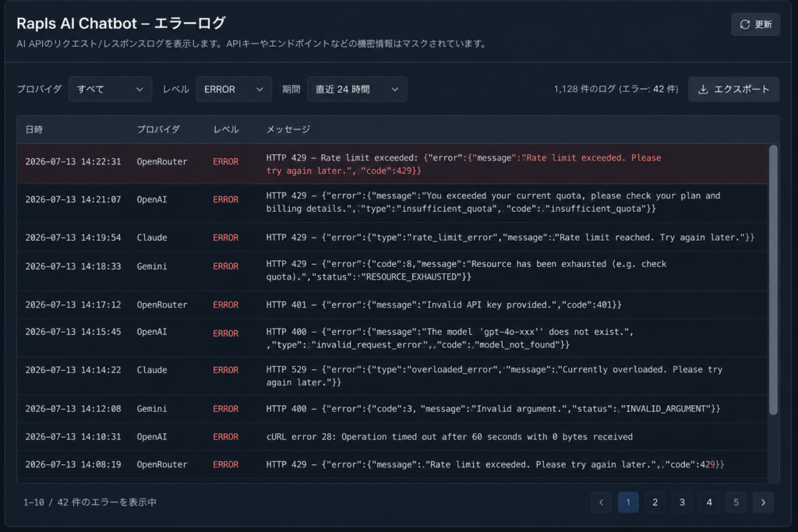Image resolution: width=798 pixels, height=532 pixels.
Task: Click OpenAI in the 14:10:31 row
Action: click(152, 436)
